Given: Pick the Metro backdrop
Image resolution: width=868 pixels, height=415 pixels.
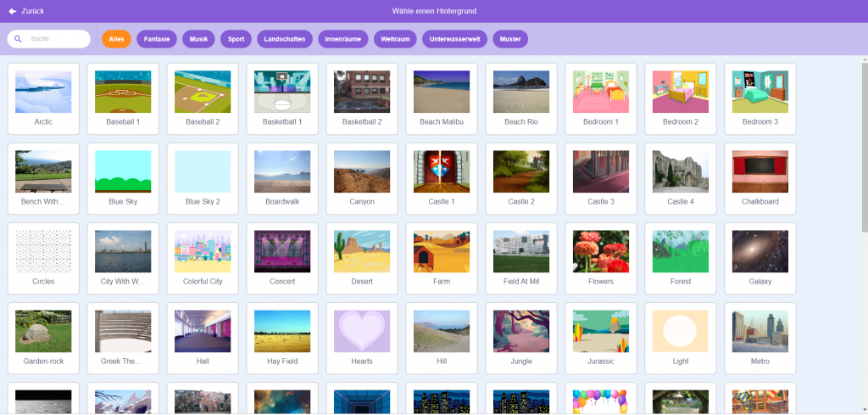Looking at the screenshot, I should click(x=760, y=338).
